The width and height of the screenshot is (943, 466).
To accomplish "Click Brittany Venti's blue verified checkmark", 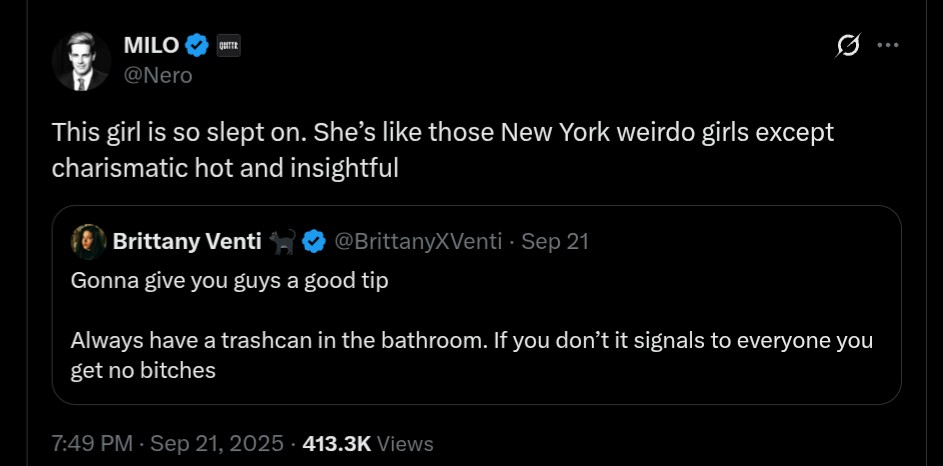I will [314, 241].
